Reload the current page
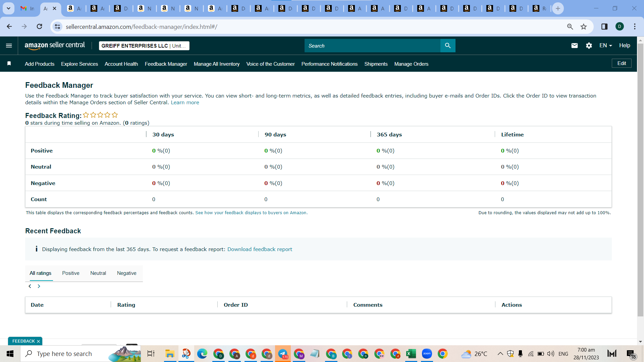The image size is (644, 362). point(39,26)
